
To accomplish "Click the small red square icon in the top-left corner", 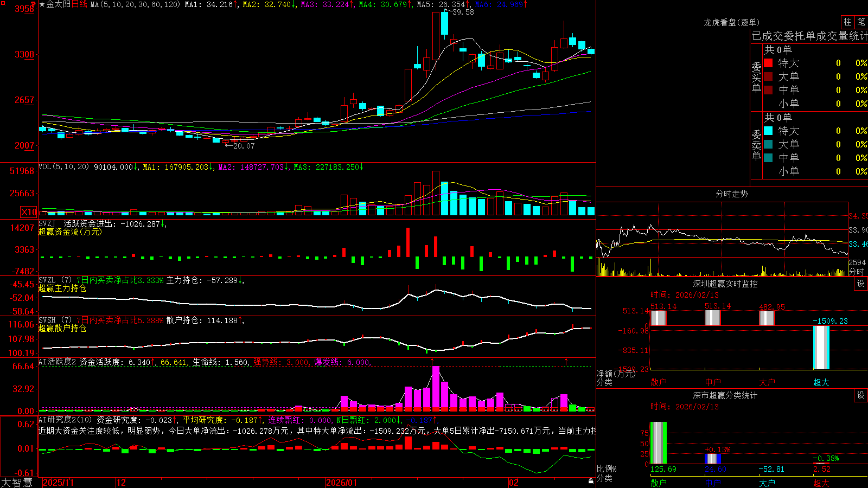I will 3,2.
